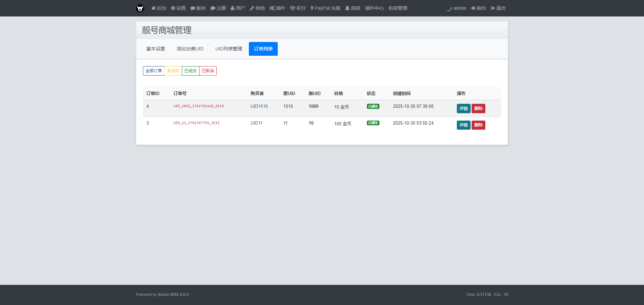Filter orders by 未支付 status
The width and height of the screenshot is (644, 305).
click(x=173, y=71)
